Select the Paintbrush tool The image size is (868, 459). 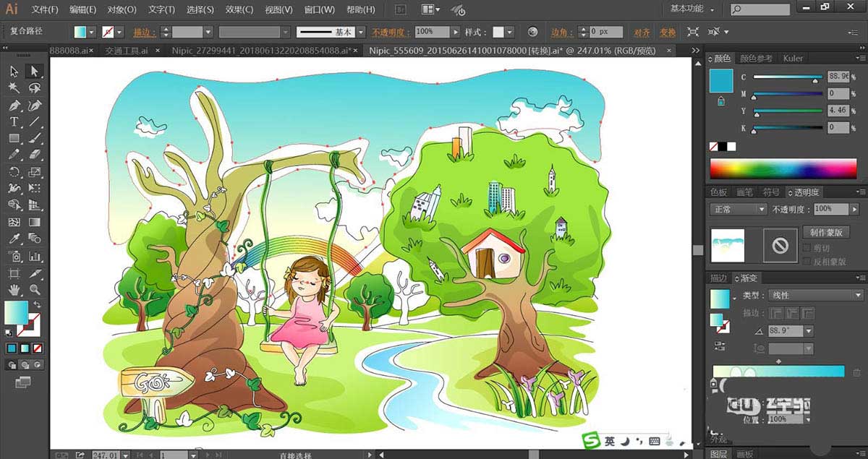(x=34, y=138)
